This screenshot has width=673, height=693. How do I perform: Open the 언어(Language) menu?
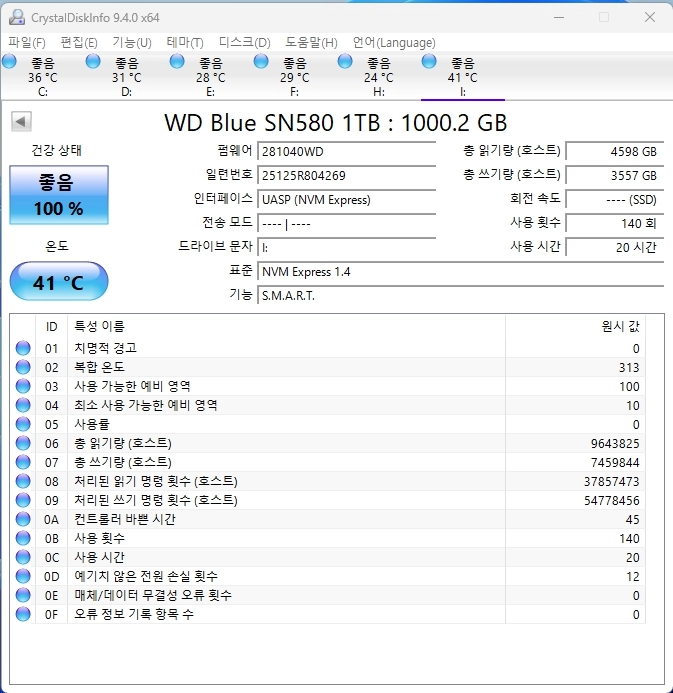tap(394, 42)
